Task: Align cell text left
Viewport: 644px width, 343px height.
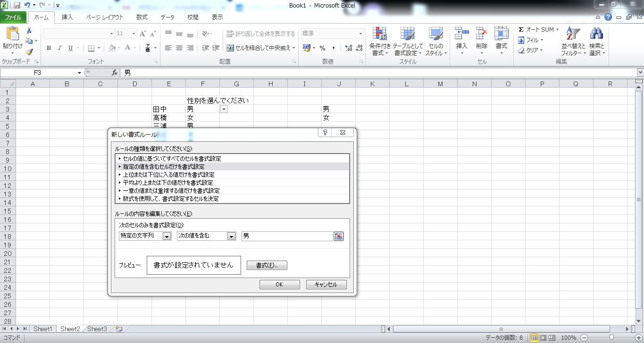Action: pyautogui.click(x=168, y=48)
